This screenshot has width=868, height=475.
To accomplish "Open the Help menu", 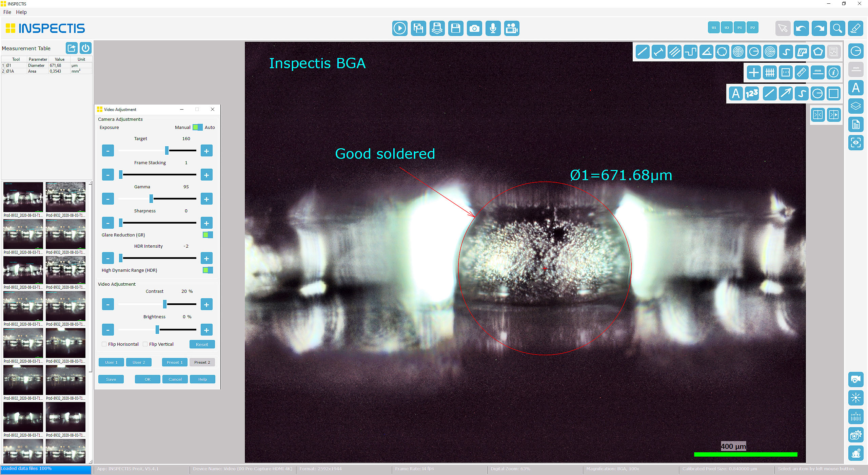I will 21,12.
